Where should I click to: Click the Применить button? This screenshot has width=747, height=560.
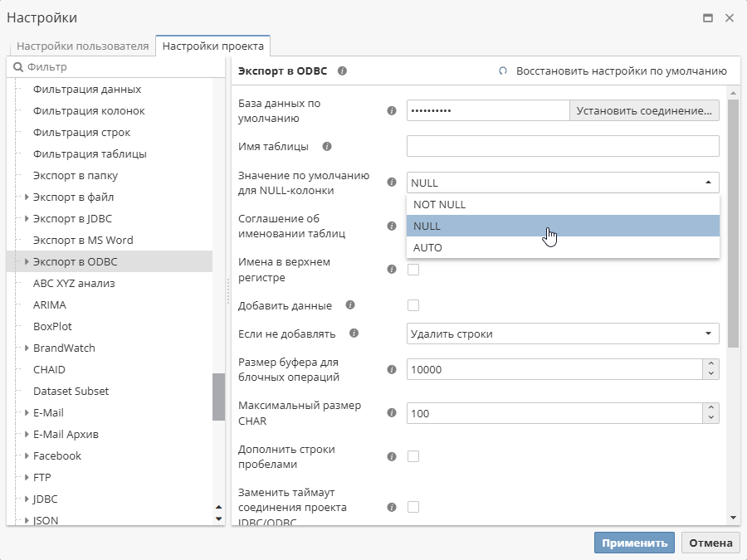[x=634, y=543]
